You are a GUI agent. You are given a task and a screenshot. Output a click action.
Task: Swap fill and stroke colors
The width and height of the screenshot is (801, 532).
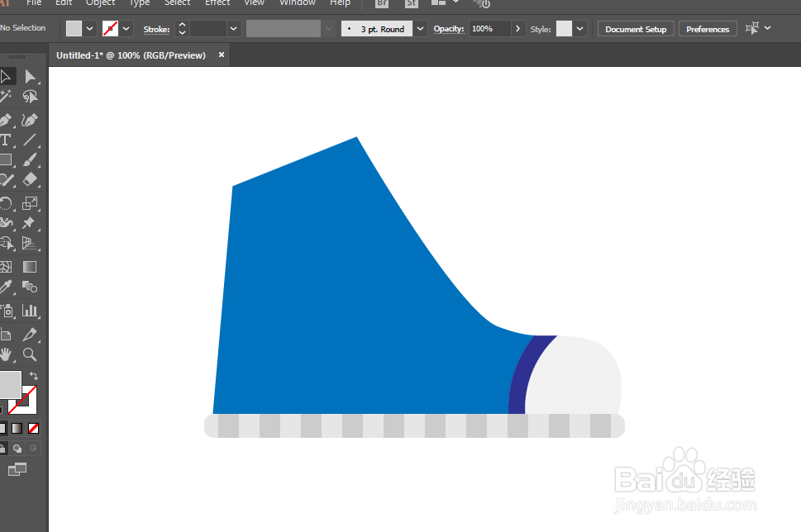pos(34,376)
